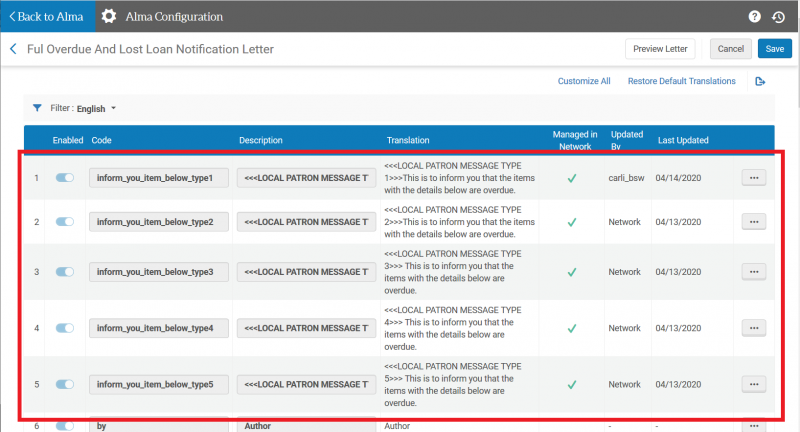Screen dimensions: 800x432
Task: Toggle Enabled switch for inform_you_item_below_type5
Action: (65, 384)
